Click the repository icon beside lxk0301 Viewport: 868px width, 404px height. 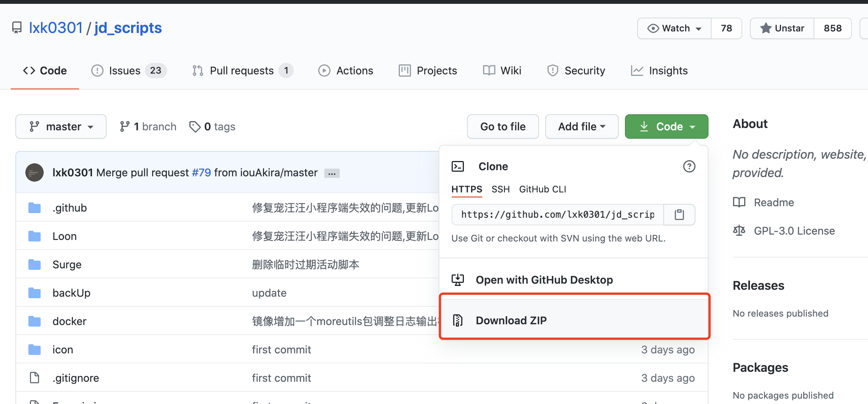pos(17,28)
